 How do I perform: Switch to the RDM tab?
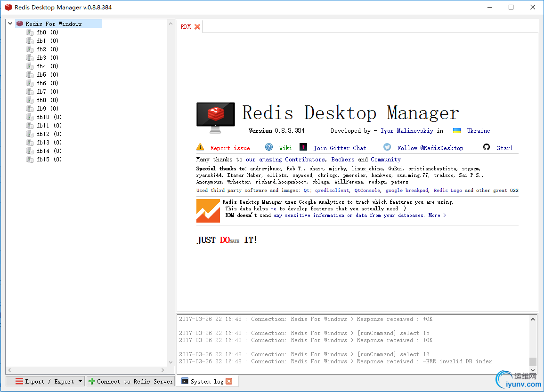pos(186,27)
